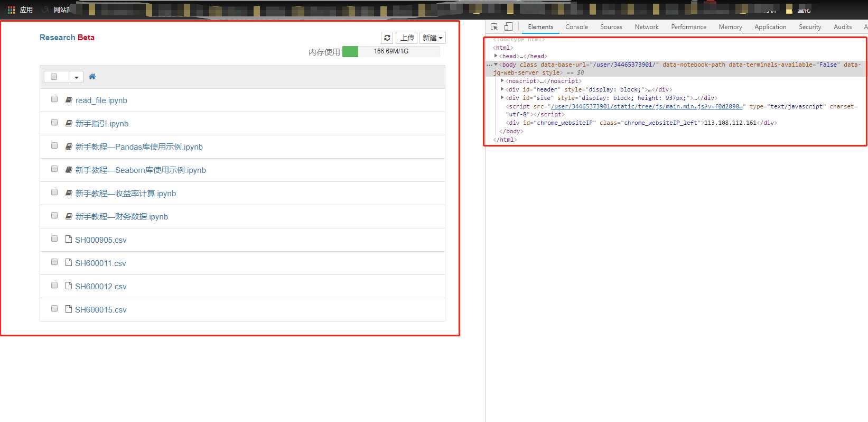
Task: Open the Performance tab
Action: [x=688, y=27]
